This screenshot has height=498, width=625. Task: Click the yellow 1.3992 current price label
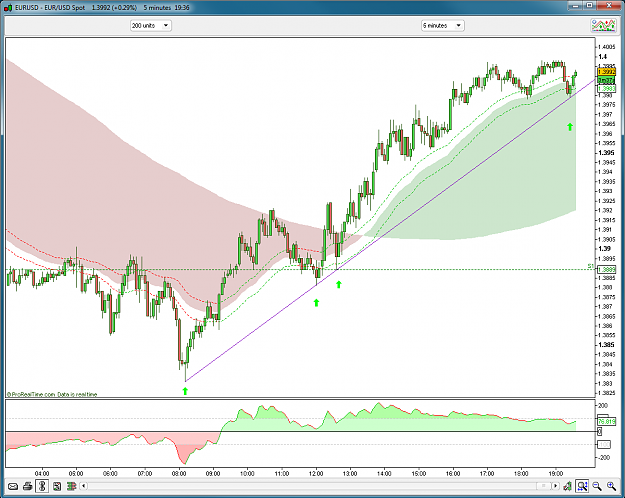pyautogui.click(x=607, y=72)
